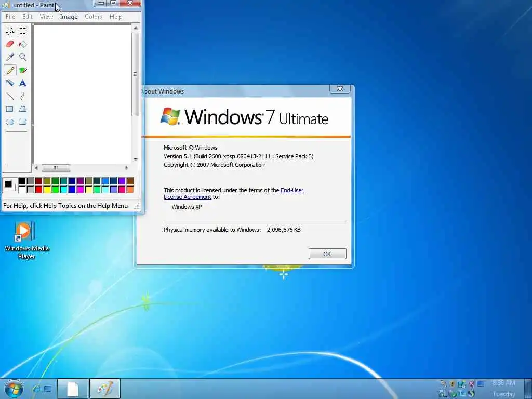
Task: Open the File menu in Paint
Action: click(10, 17)
